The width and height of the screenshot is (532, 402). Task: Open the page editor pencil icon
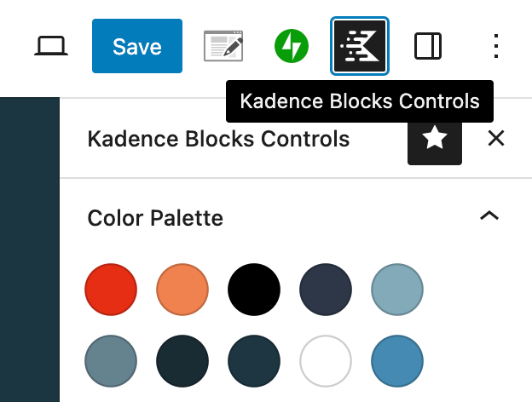(223, 46)
